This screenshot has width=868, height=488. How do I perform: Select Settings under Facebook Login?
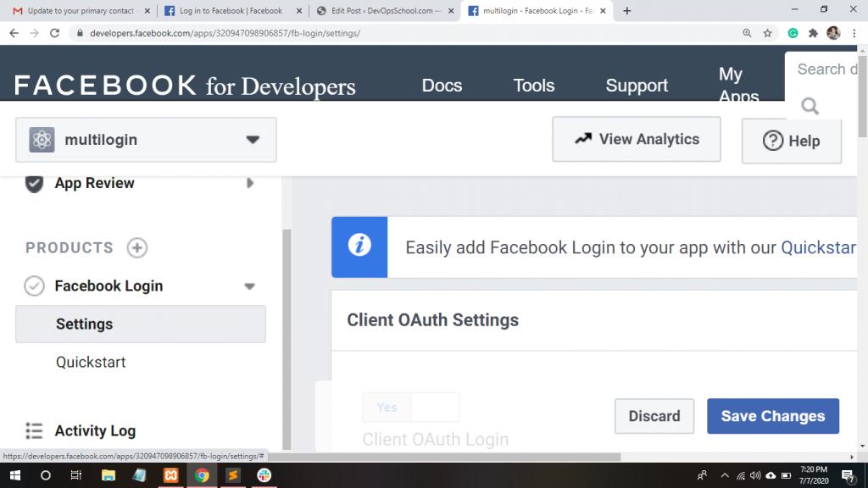tap(141, 324)
